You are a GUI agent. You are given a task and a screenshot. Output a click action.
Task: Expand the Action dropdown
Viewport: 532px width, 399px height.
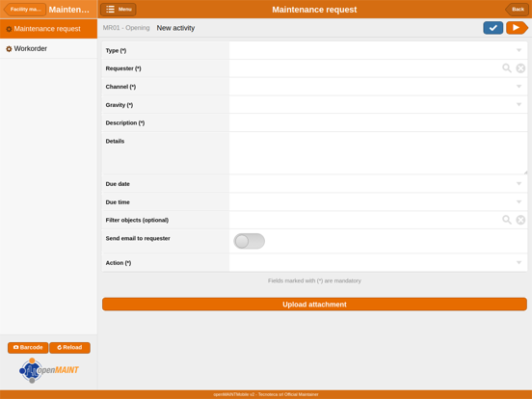point(519,262)
